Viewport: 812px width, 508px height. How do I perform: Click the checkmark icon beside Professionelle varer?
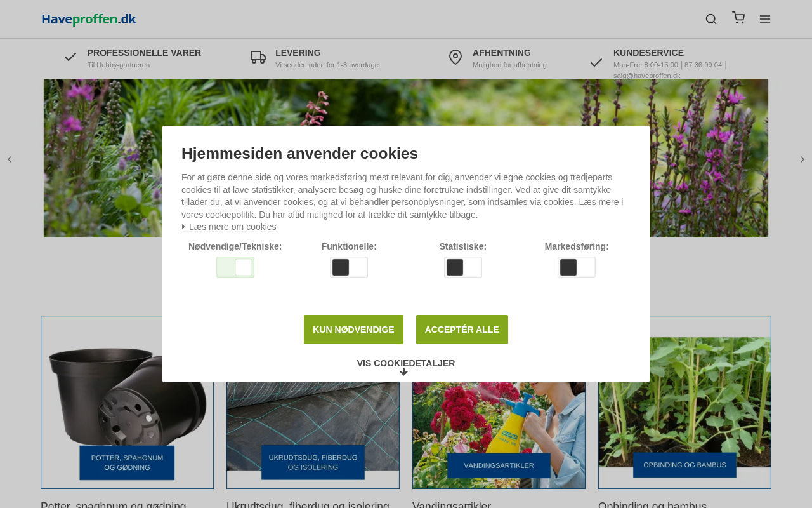click(70, 57)
